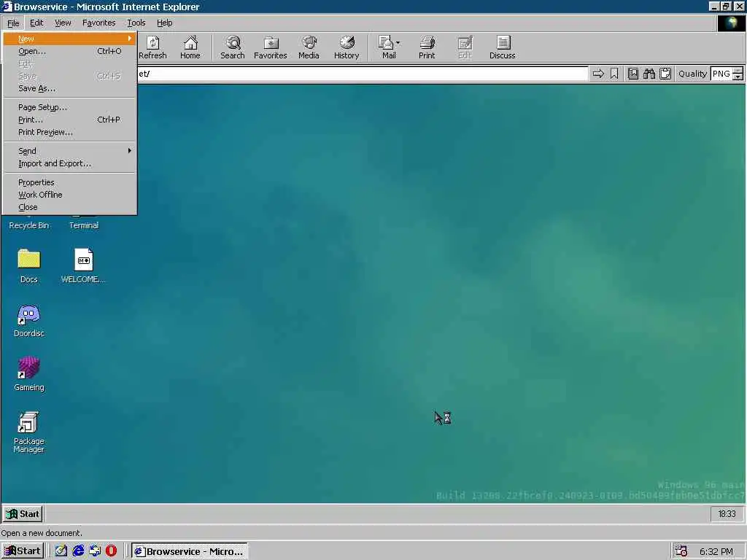This screenshot has height=560, width=747.
Task: Click the framed bookmark page icon
Action: 633,74
